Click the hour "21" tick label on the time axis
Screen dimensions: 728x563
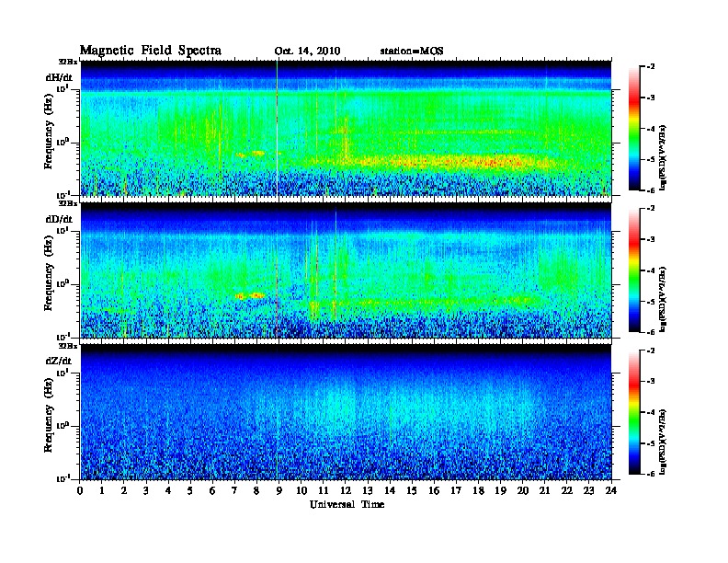pyautogui.click(x=545, y=490)
